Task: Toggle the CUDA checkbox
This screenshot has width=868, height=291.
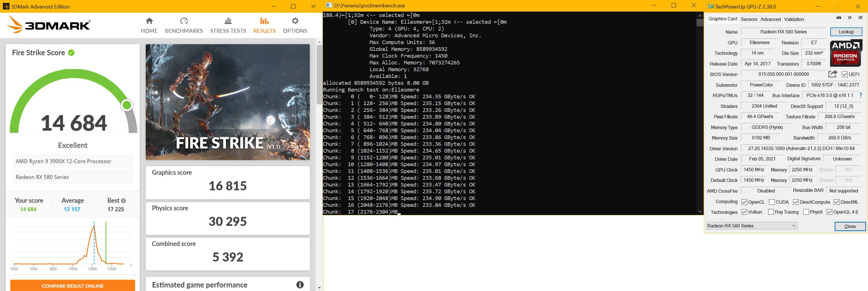Action: tap(772, 202)
